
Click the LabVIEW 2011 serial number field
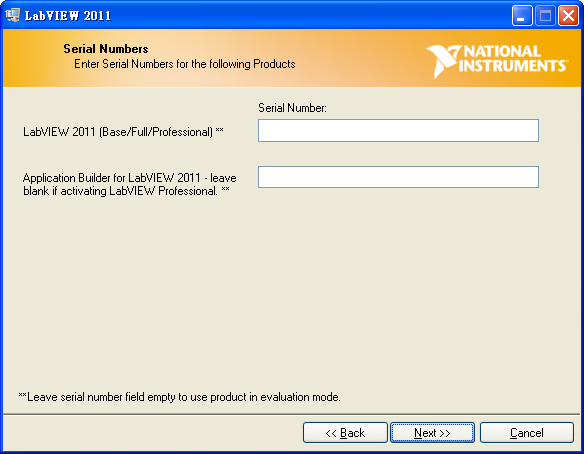(x=398, y=131)
